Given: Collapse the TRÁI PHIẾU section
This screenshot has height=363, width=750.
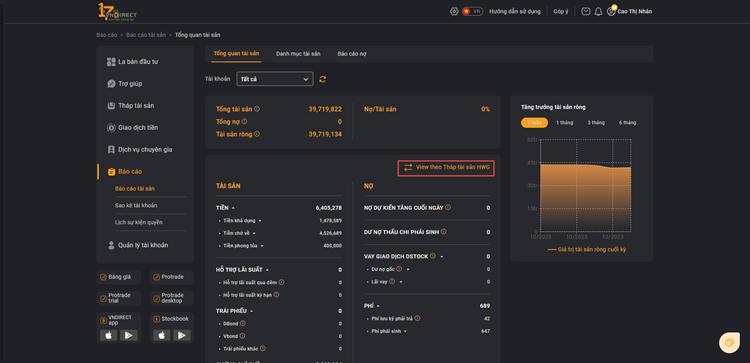Looking at the screenshot, I should point(252,311).
